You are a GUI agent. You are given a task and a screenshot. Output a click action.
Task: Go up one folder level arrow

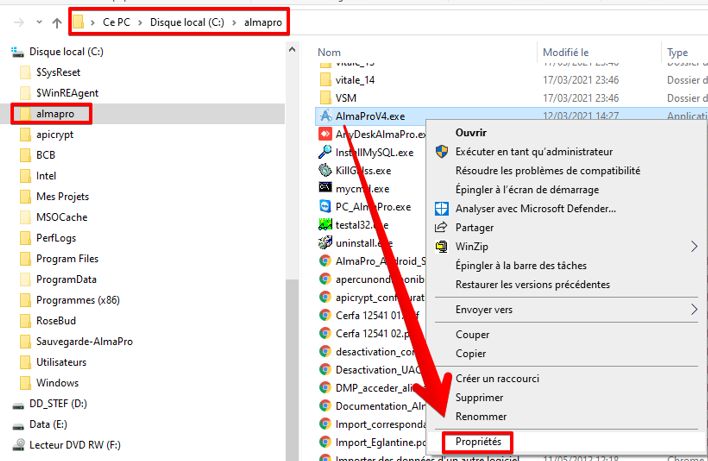(57, 23)
